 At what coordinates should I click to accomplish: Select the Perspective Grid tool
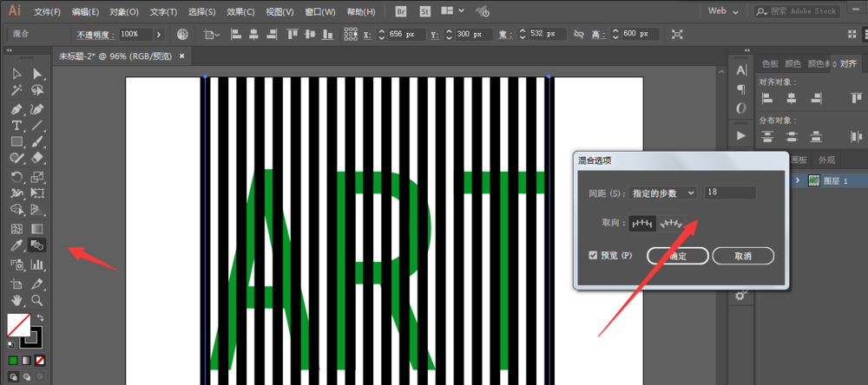(x=37, y=210)
